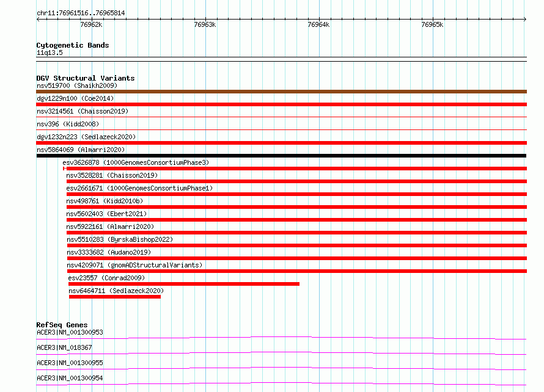Open variant esv2661671 (1000GenomesConsortiumPhase1) label
The height and width of the screenshot is (392, 544).
point(139,188)
